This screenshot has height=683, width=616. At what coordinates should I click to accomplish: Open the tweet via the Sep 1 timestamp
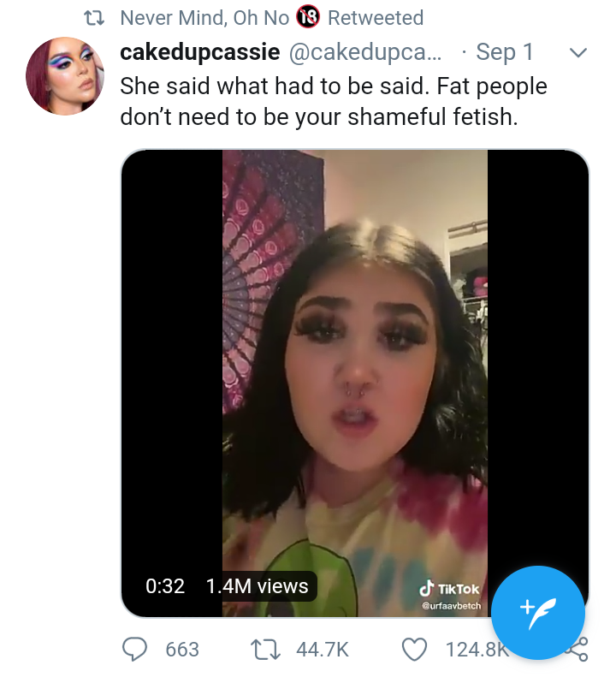point(504,52)
